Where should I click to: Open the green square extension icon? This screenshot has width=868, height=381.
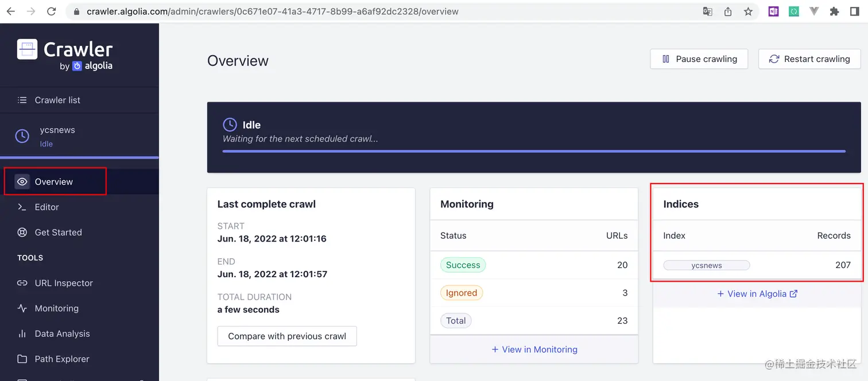coord(794,11)
